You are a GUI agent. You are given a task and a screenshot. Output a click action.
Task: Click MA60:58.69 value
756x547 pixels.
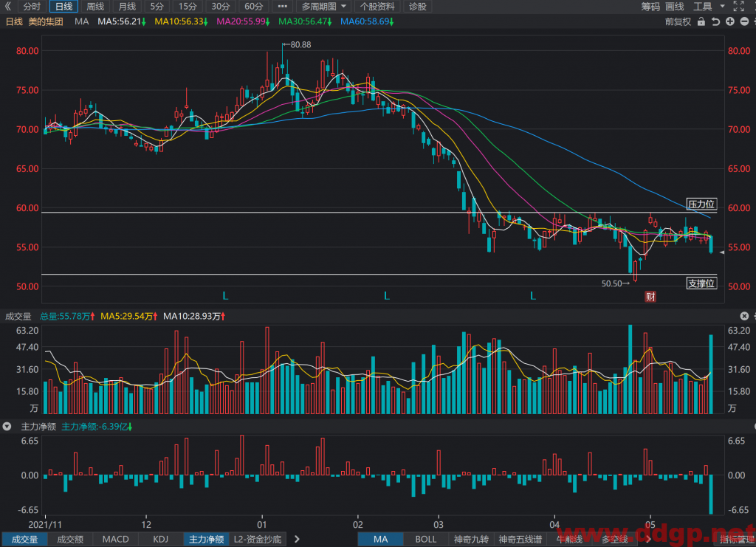[367, 21]
